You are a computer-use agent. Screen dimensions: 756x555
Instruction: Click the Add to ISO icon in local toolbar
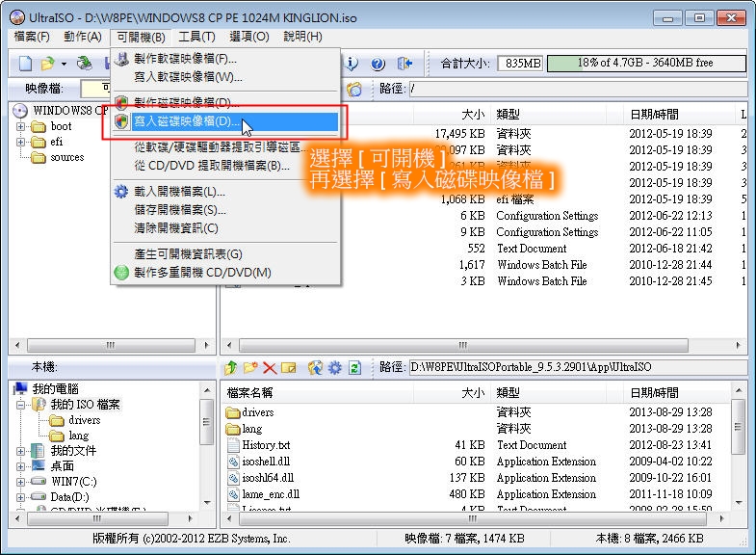click(x=315, y=368)
